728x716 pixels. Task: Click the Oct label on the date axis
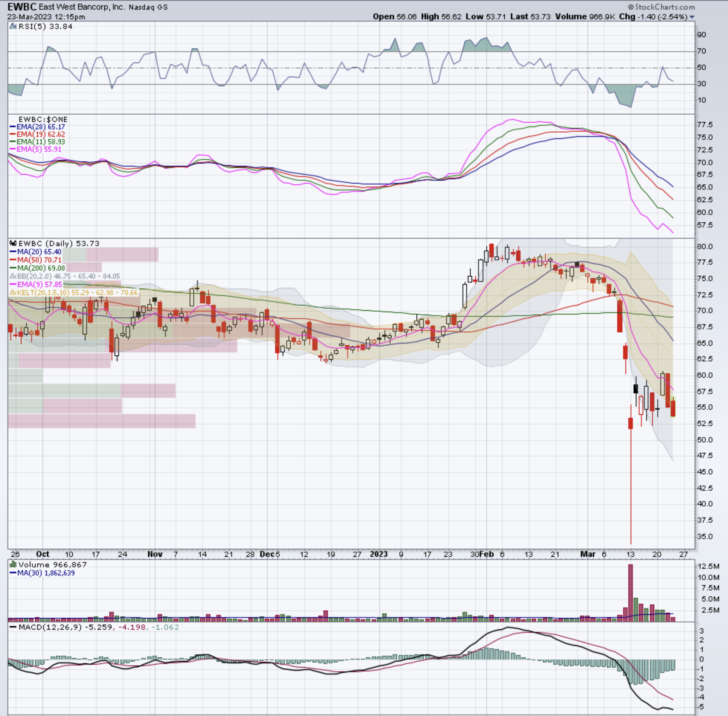[42, 554]
